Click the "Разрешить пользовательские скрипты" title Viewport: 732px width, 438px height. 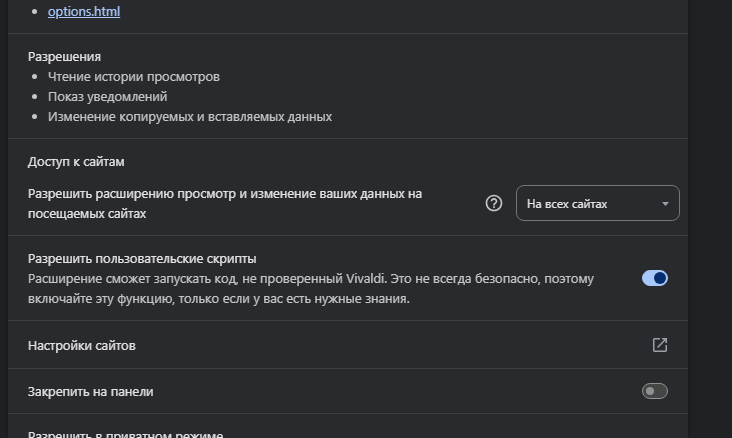click(142, 258)
